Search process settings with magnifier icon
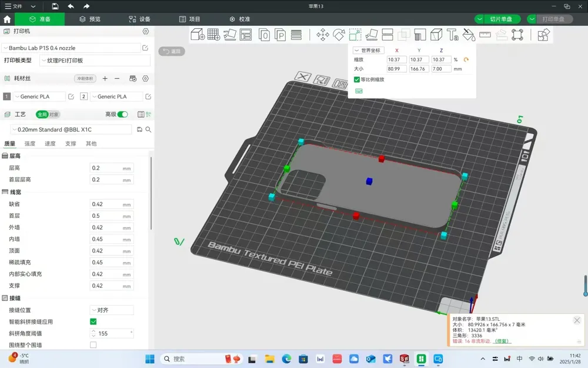Image resolution: width=588 pixels, height=368 pixels. [x=149, y=130]
